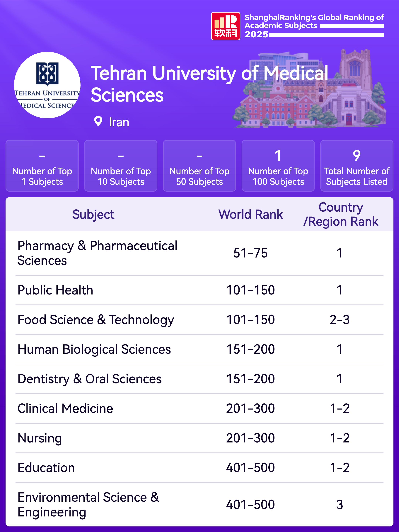Select Dentistry & Oral Sciences subject
This screenshot has width=399, height=532.
[90, 379]
